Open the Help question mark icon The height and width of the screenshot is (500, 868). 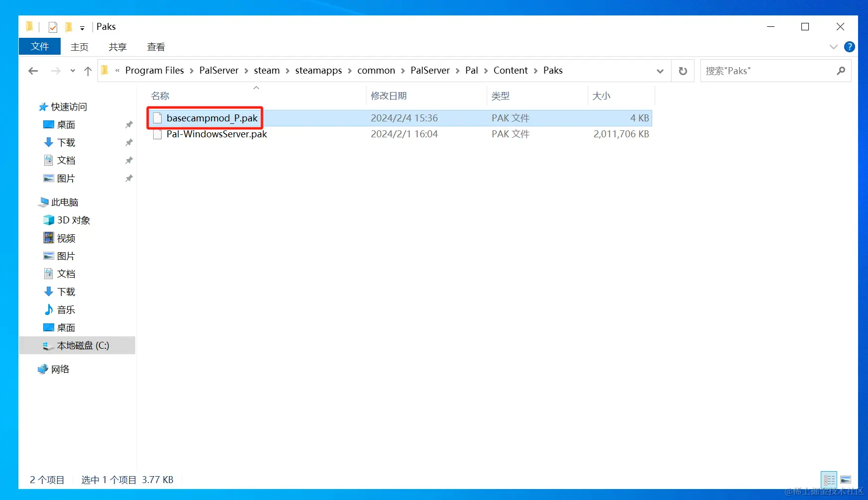[850, 47]
